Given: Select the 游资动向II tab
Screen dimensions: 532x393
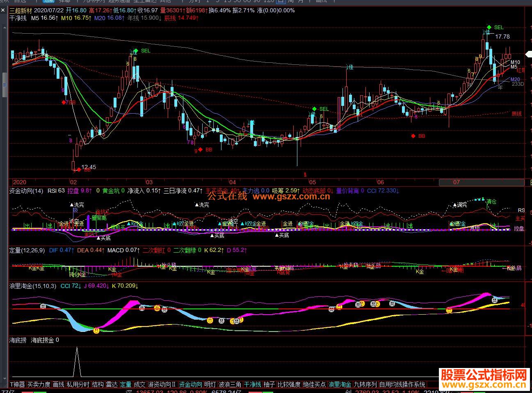Looking at the screenshot, I should tap(162, 384).
